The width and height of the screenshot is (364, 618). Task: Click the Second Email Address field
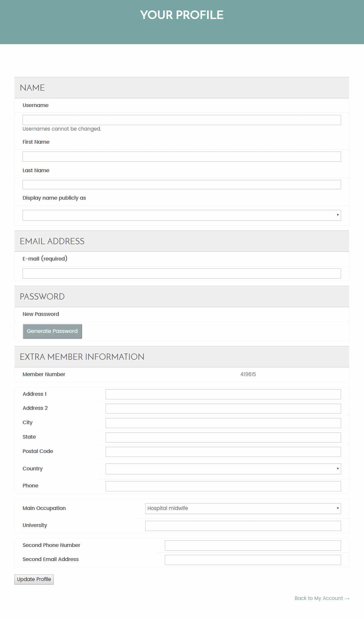point(252,560)
